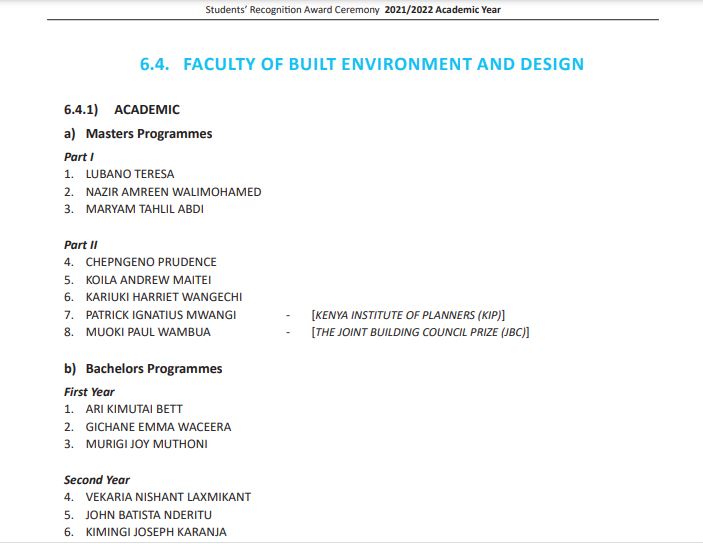Click the name 'VEKARIA NISHANT LAXMIKANT'
The image size is (703, 544).
coord(168,497)
